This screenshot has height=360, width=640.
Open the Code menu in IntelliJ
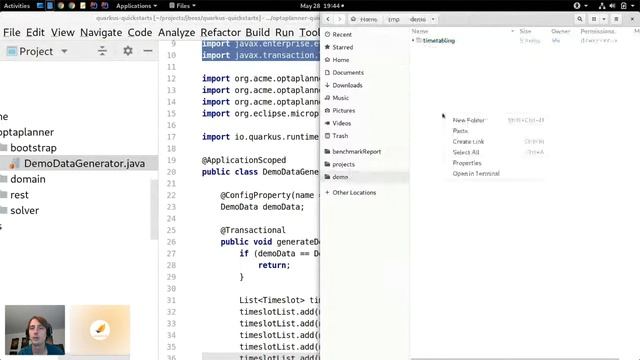point(140,32)
